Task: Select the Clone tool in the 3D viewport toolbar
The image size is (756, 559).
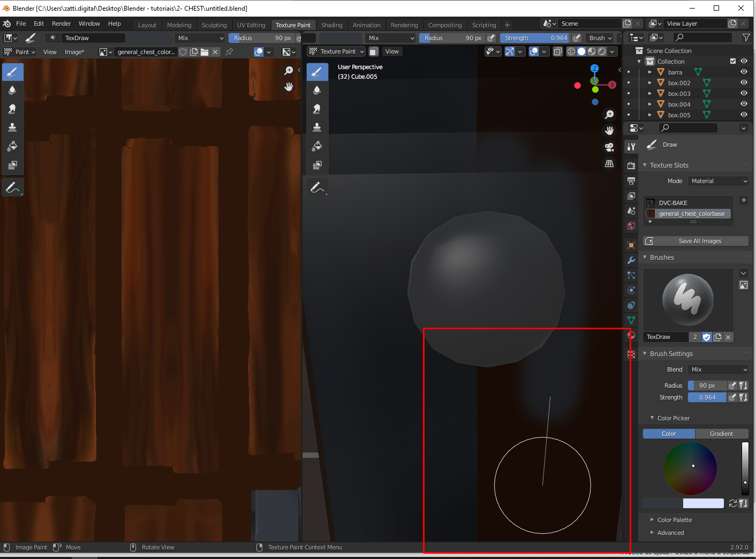Action: (317, 127)
